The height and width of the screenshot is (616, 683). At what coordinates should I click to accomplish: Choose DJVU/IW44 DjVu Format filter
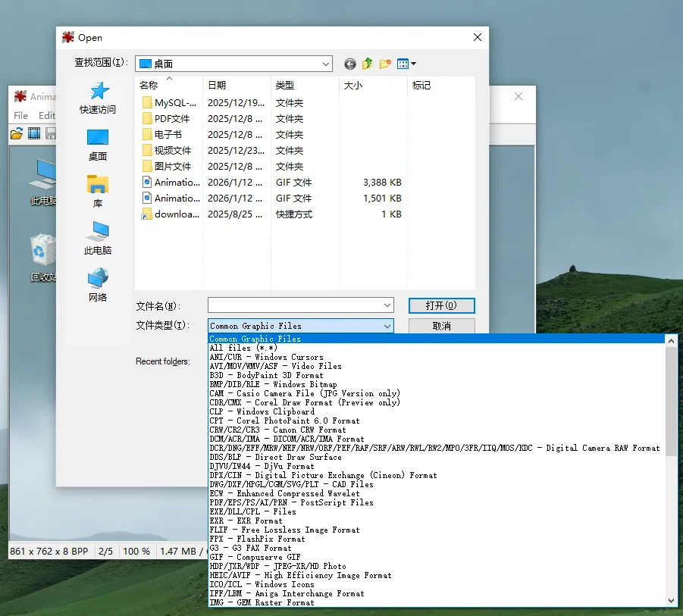pos(437,466)
